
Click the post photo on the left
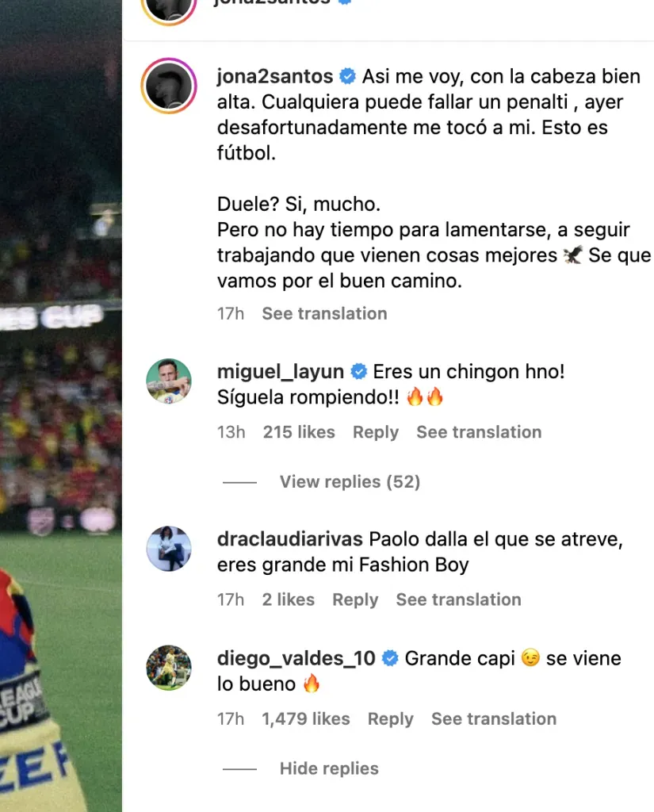tap(61, 406)
